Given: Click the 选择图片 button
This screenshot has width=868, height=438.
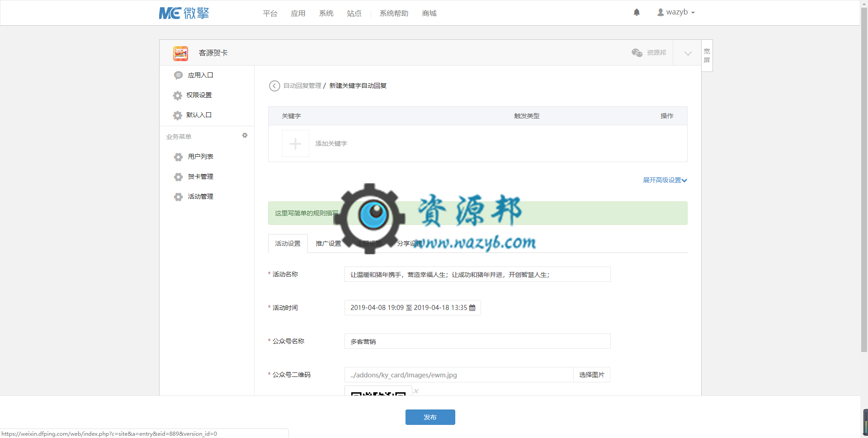Looking at the screenshot, I should pos(592,375).
